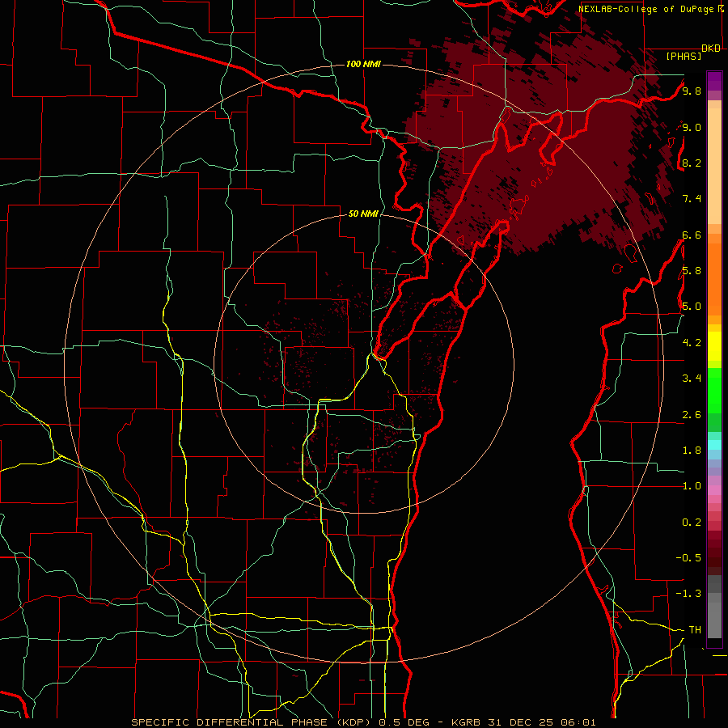Image resolution: width=728 pixels, height=728 pixels.
Task: Click the -1.3 scale label
Action: pos(688,594)
